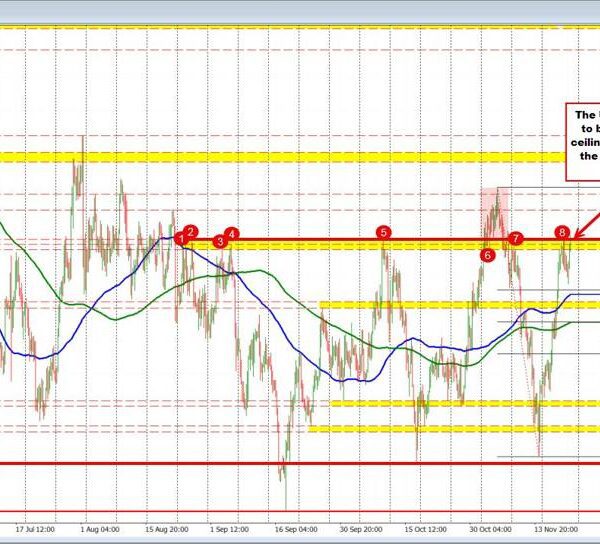The width and height of the screenshot is (600, 544).
Task: Select the 15 Oct 12:00 axis label
Action: point(425,529)
